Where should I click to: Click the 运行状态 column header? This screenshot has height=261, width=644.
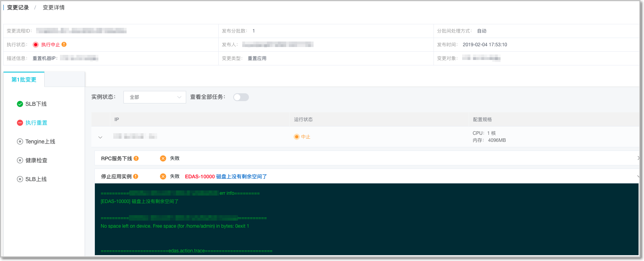[303, 120]
